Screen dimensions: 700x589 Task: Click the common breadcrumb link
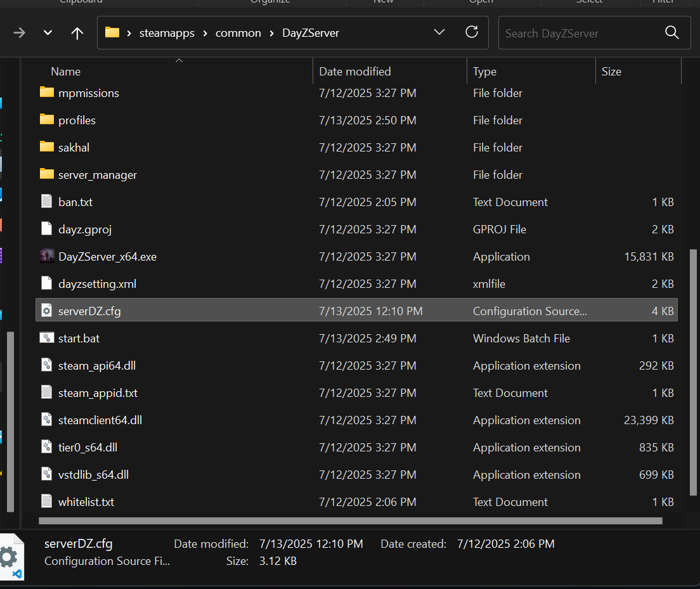point(238,32)
